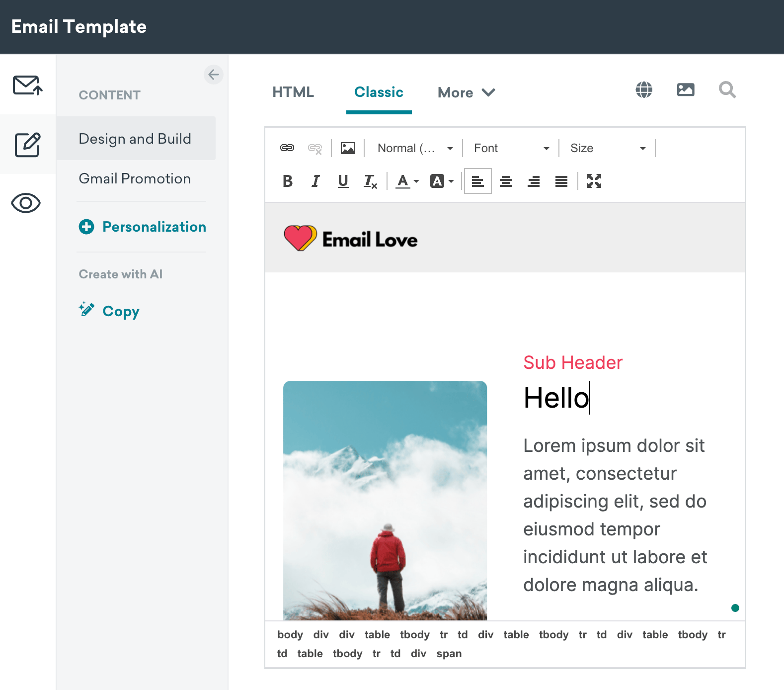Toggle underline formatting
The height and width of the screenshot is (690, 784).
pos(343,181)
